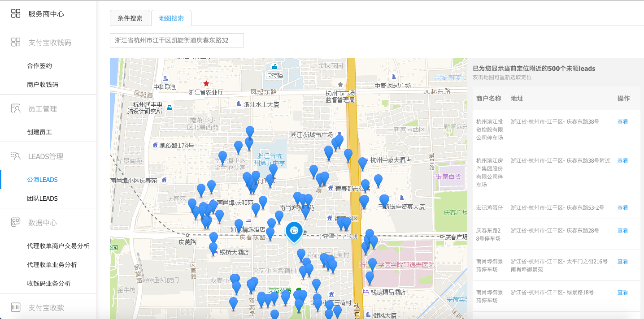Click the 支付宝收款 barcode icon
This screenshot has width=644, height=319.
click(16, 307)
